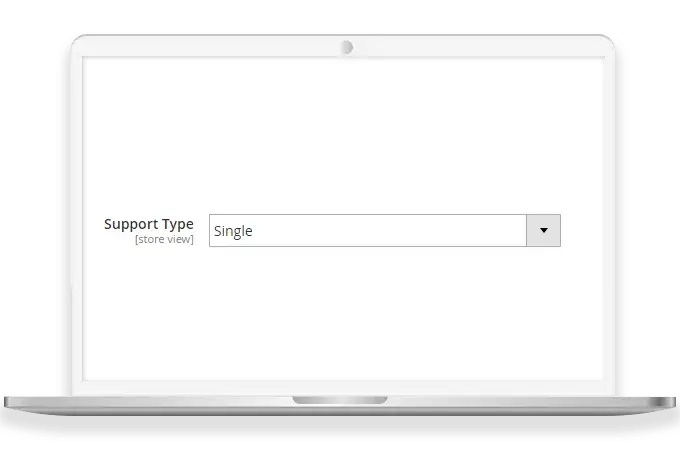Screen dimensions: 680x450
Task: Click the bold Support Type text
Action: [x=149, y=224]
